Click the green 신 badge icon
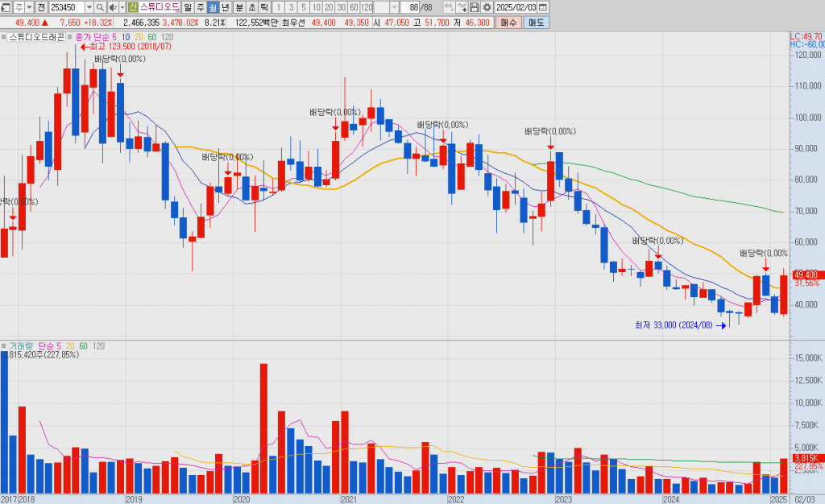Image resolution: width=825 pixels, height=504 pixels. pos(133,7)
